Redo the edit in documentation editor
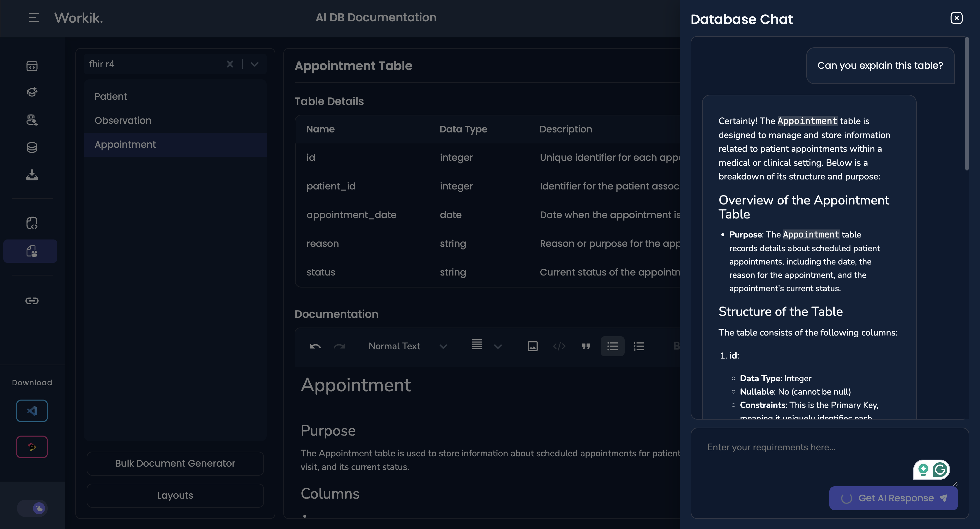Viewport: 980px width, 529px height. 339,346
